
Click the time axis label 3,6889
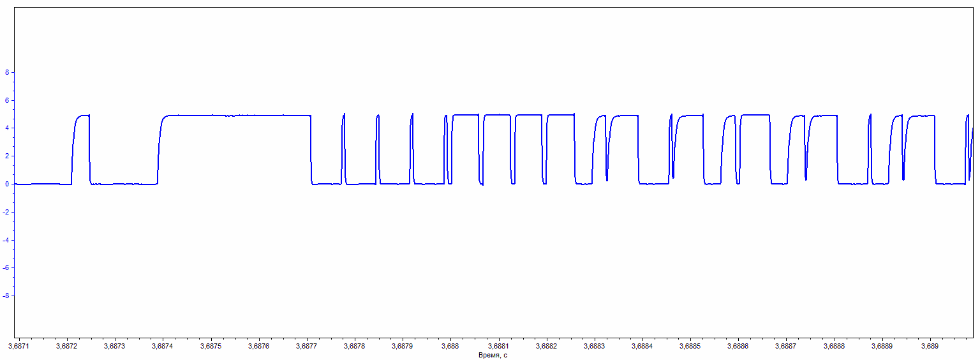tap(882, 346)
